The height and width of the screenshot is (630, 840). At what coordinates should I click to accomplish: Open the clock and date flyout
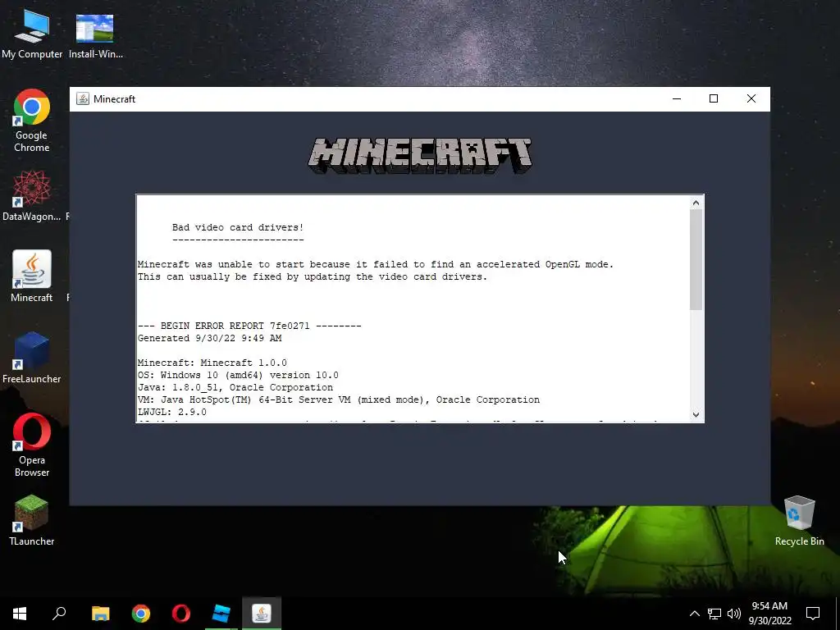769,614
